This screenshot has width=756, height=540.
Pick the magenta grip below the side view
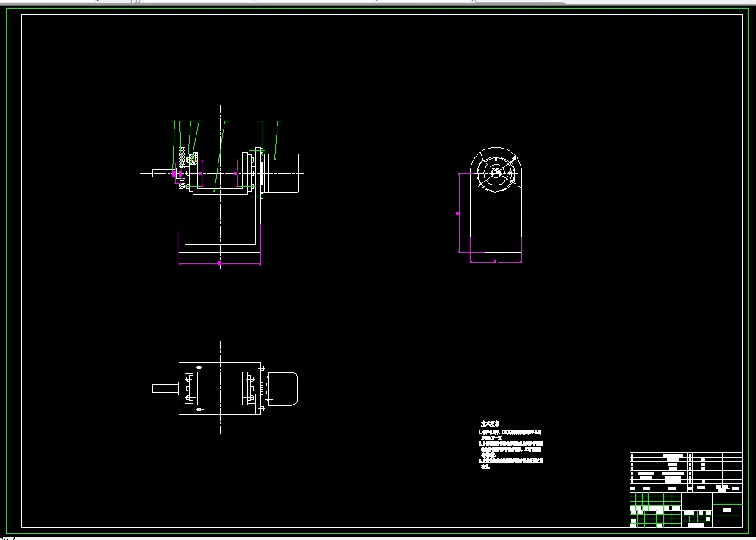pos(495,262)
